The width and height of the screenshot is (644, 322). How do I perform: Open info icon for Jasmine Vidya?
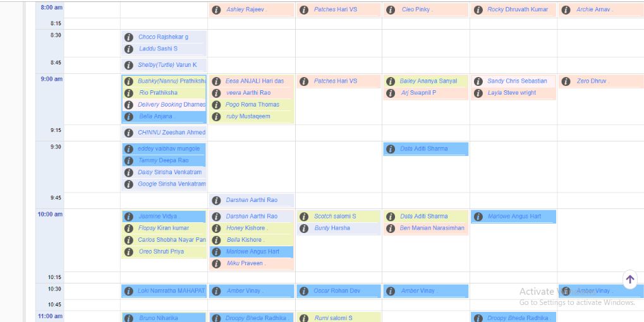tap(128, 217)
